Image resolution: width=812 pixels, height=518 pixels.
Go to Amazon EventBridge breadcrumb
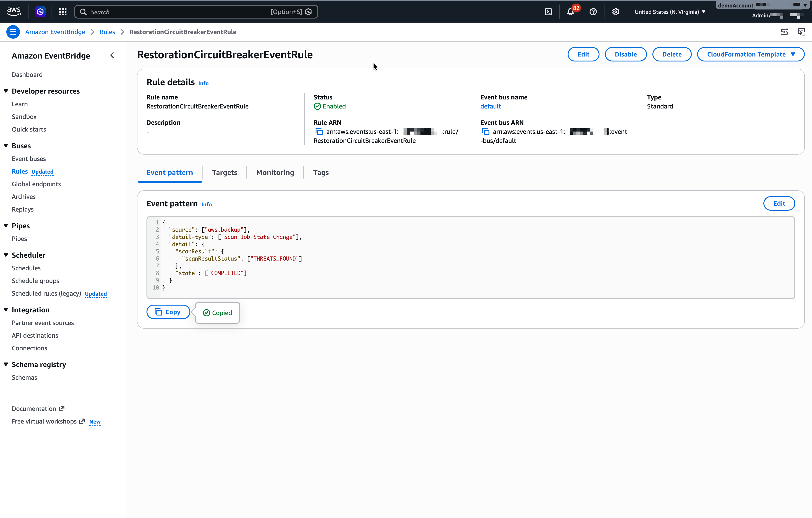(55, 32)
